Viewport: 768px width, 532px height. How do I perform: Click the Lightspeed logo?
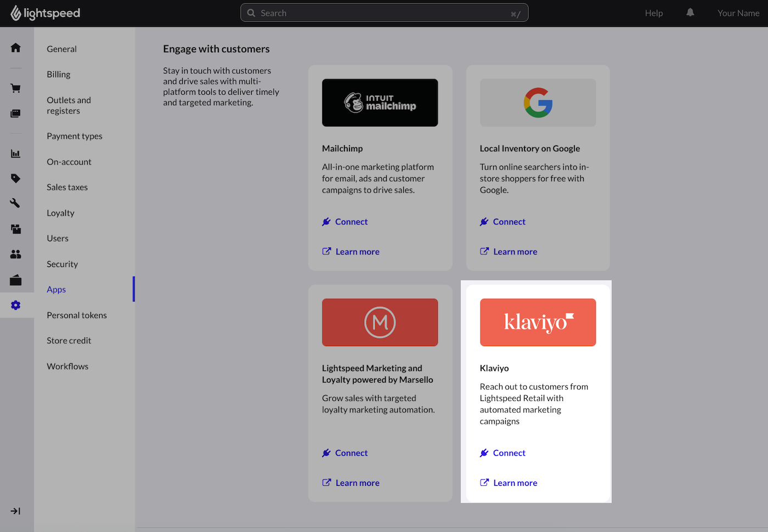click(x=45, y=12)
